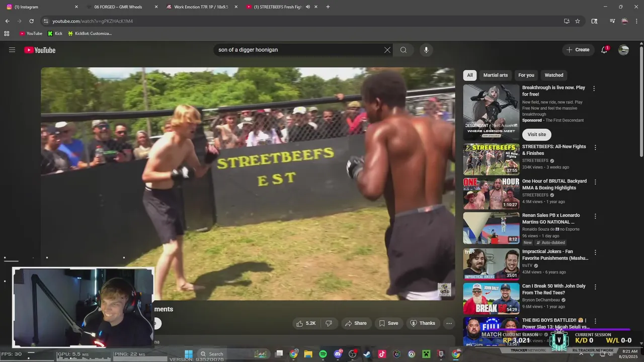Select the For you filter chip
Image resolution: width=644 pixels, height=362 pixels.
pos(526,75)
